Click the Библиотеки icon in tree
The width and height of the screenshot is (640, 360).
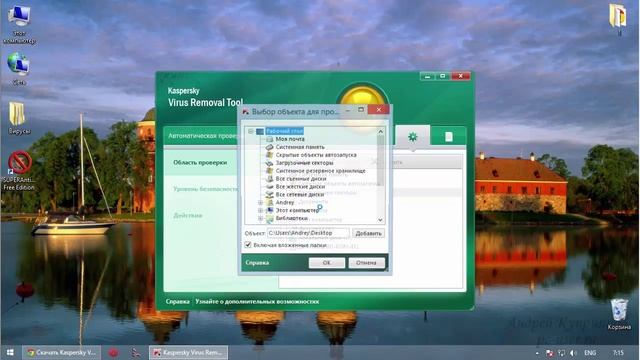[269, 218]
